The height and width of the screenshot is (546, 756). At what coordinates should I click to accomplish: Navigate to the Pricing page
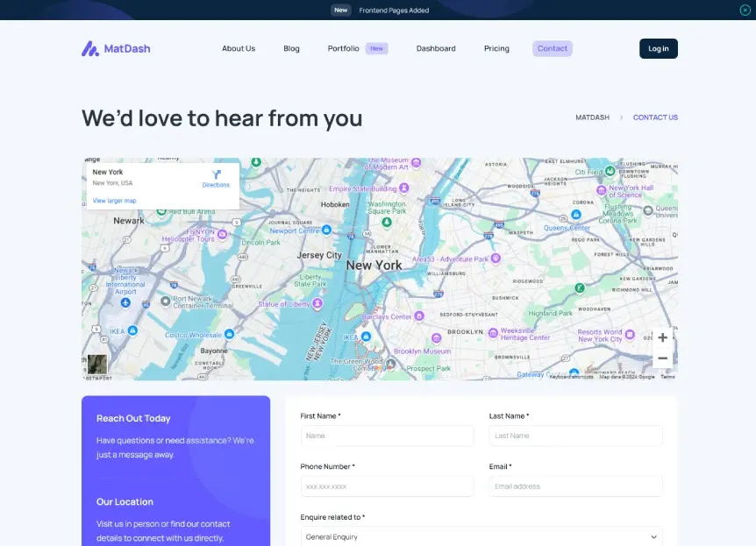[496, 49]
